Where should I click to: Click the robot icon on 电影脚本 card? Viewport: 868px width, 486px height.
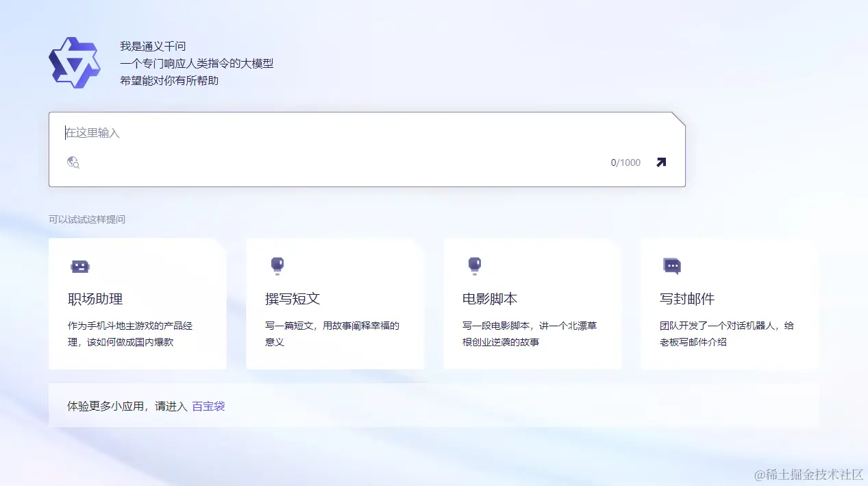pyautogui.click(x=475, y=266)
